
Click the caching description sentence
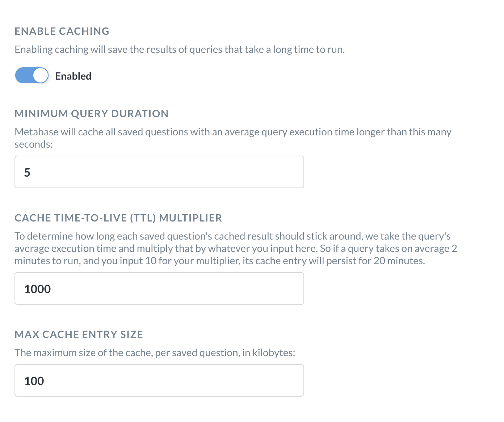click(x=180, y=49)
